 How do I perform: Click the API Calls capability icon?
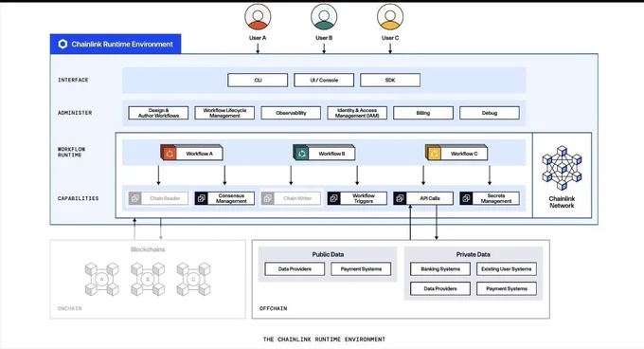pyautogui.click(x=400, y=198)
